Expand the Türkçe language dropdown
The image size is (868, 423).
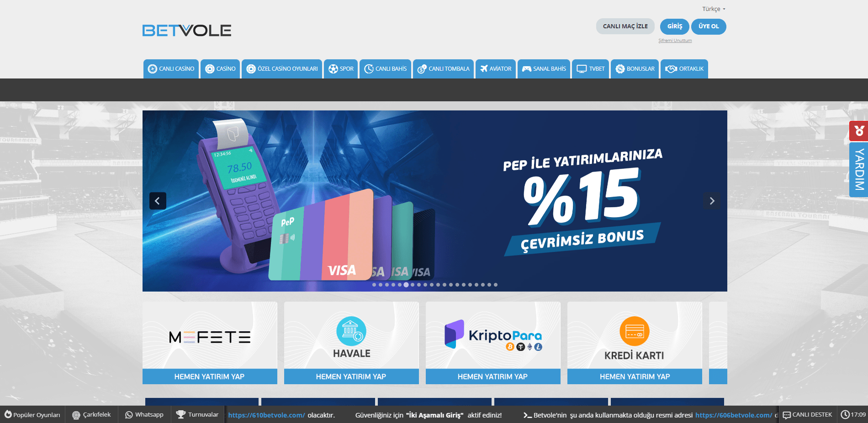[x=714, y=9]
